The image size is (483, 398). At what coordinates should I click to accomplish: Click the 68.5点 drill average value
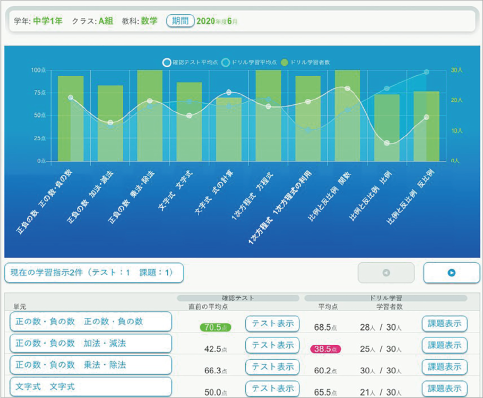325,327
